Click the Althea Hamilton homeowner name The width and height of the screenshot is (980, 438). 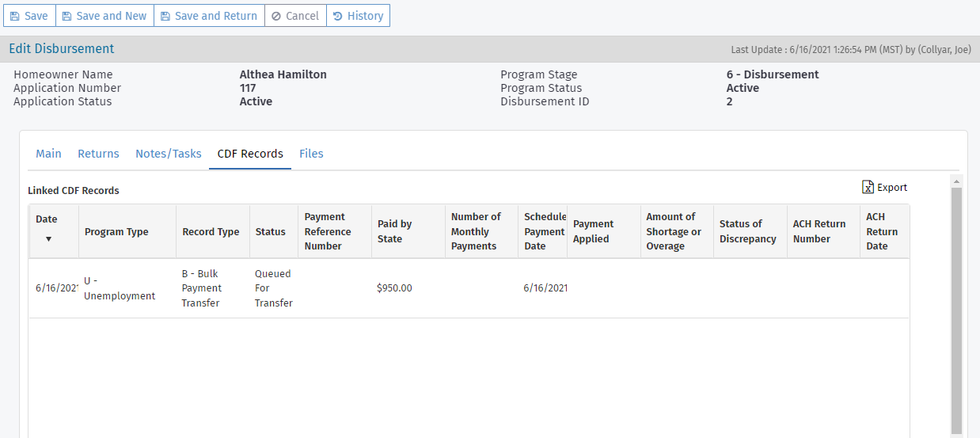(283, 74)
